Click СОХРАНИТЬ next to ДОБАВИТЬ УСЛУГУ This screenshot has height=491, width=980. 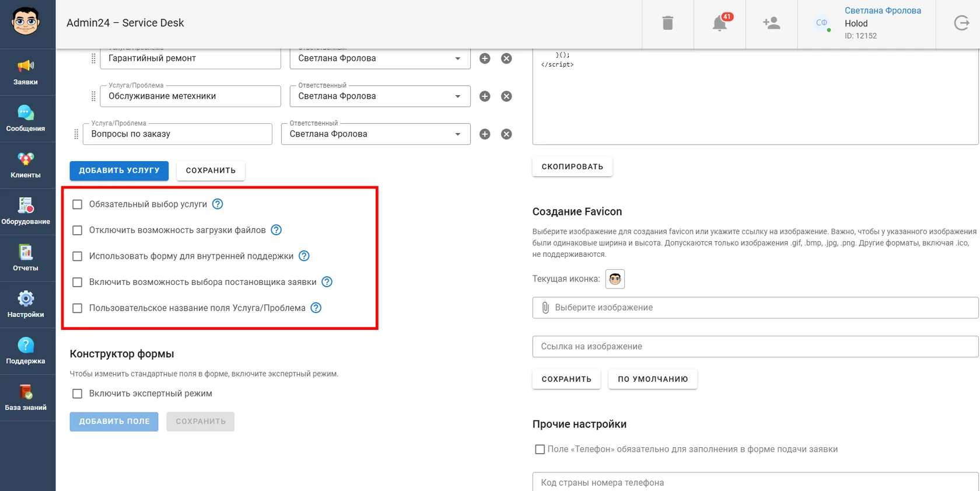(x=211, y=170)
